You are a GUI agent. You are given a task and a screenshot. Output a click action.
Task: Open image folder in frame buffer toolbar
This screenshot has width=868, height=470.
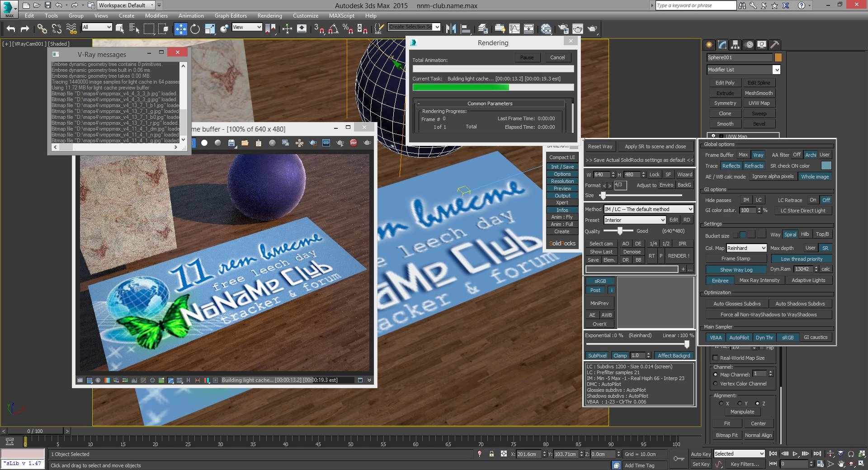(245, 143)
